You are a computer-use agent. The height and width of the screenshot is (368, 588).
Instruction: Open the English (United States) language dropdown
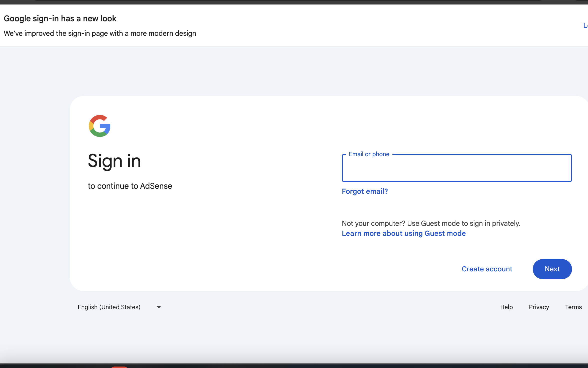coord(119,307)
